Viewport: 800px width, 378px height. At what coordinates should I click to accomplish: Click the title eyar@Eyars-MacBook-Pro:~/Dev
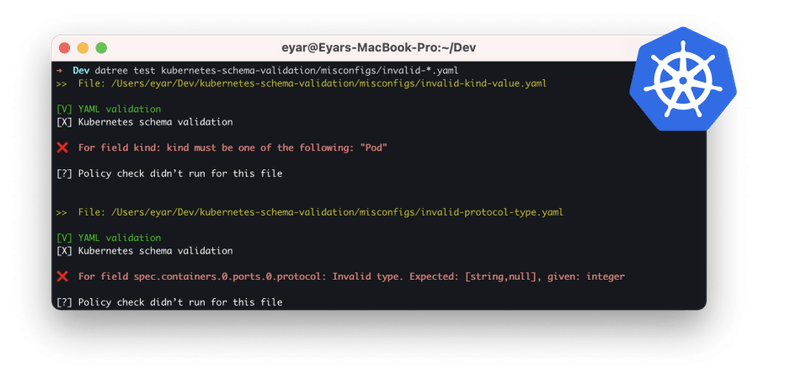[x=379, y=48]
